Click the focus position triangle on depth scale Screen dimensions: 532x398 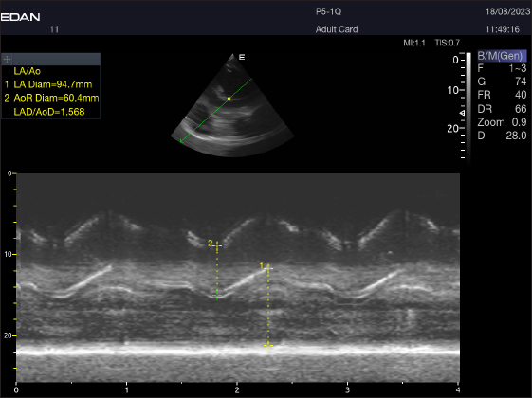[x=462, y=113]
